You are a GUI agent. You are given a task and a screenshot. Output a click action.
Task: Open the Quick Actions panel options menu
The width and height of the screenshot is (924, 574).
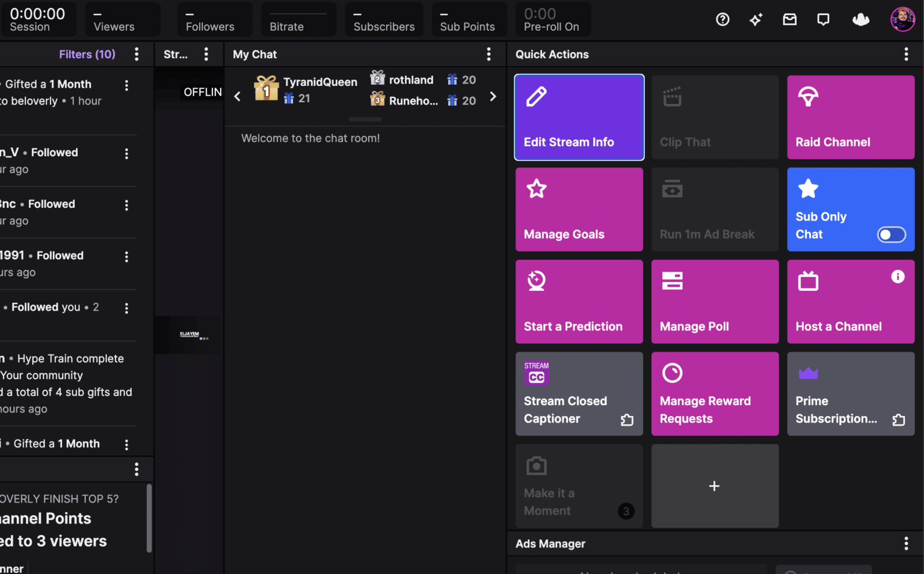click(906, 54)
